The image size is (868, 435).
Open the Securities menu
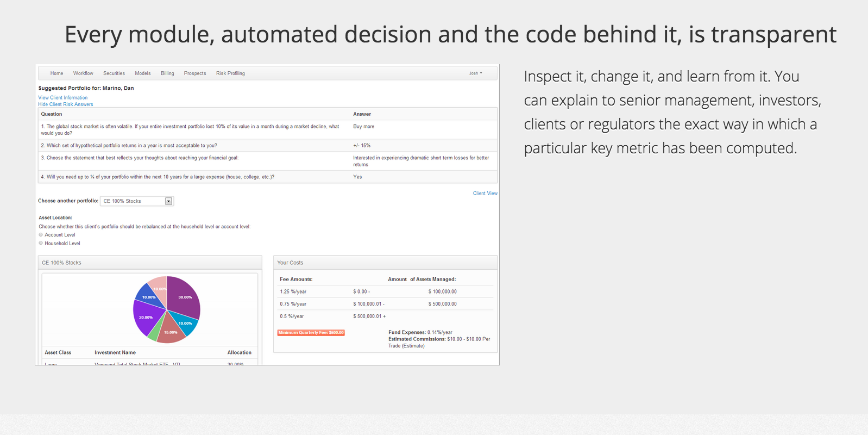point(114,73)
